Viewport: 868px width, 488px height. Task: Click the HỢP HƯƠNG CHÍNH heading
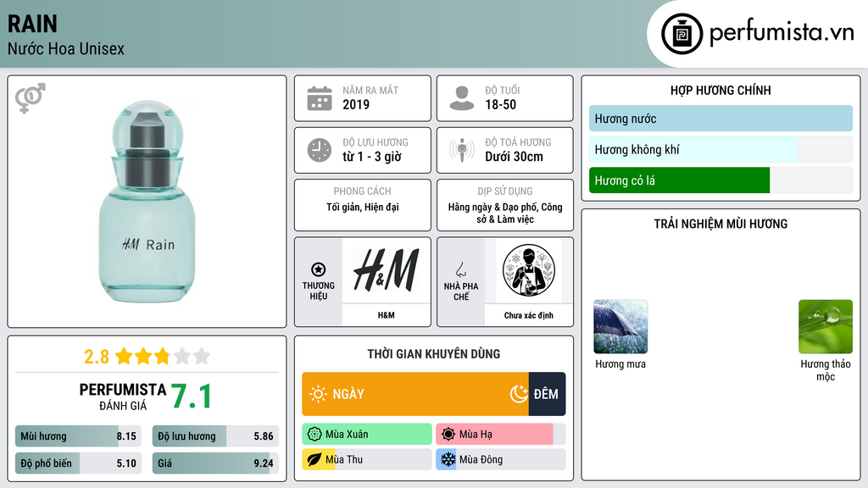721,90
